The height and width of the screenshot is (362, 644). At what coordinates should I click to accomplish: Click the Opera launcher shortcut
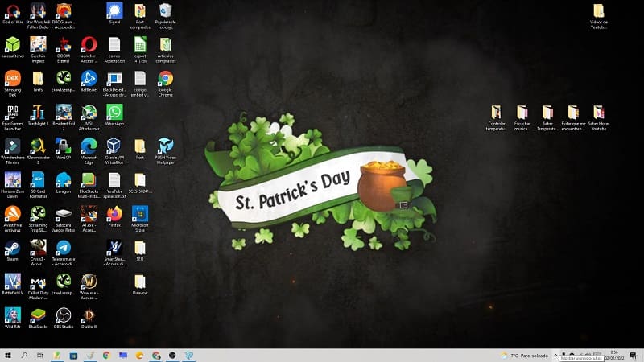pos(89,49)
